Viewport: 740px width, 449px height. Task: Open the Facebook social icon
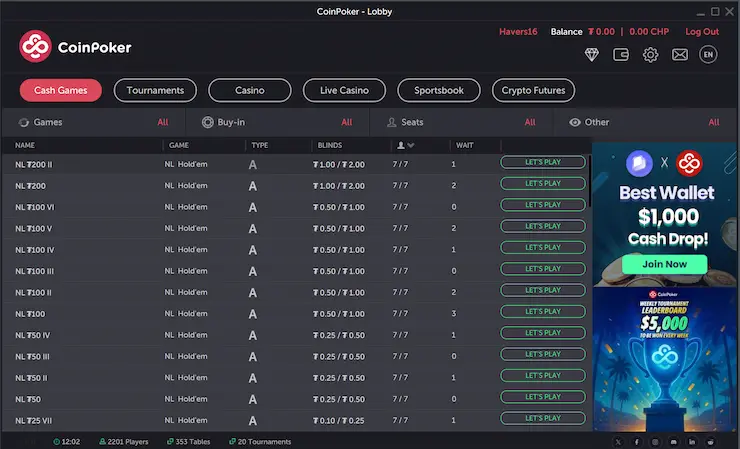click(x=637, y=442)
